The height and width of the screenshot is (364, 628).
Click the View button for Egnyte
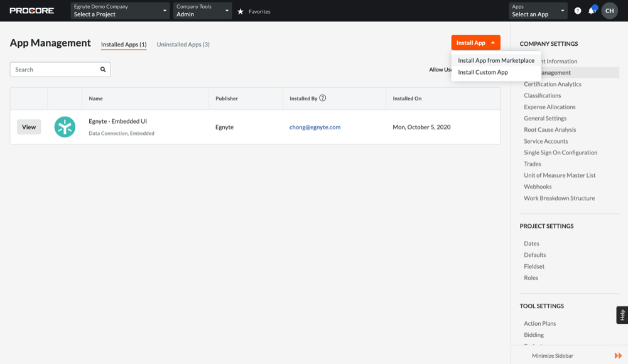[28, 126]
